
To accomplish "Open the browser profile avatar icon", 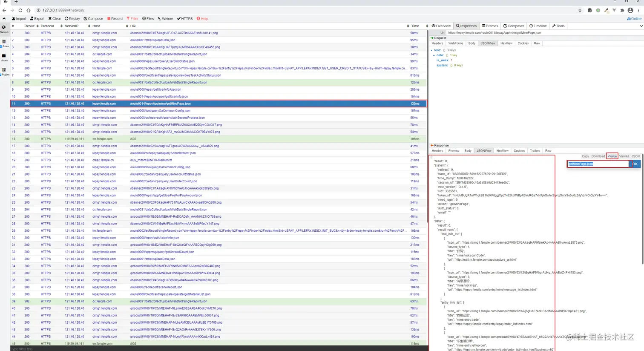I will point(630,10).
